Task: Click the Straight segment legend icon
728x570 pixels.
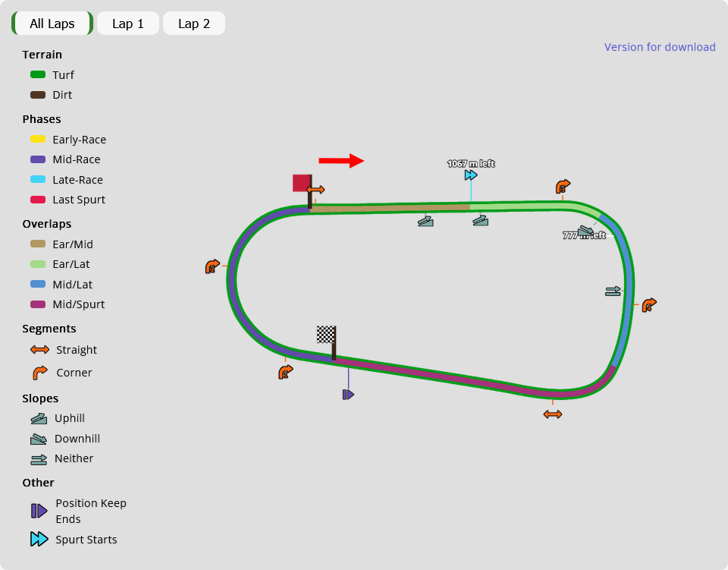Action: (39, 349)
